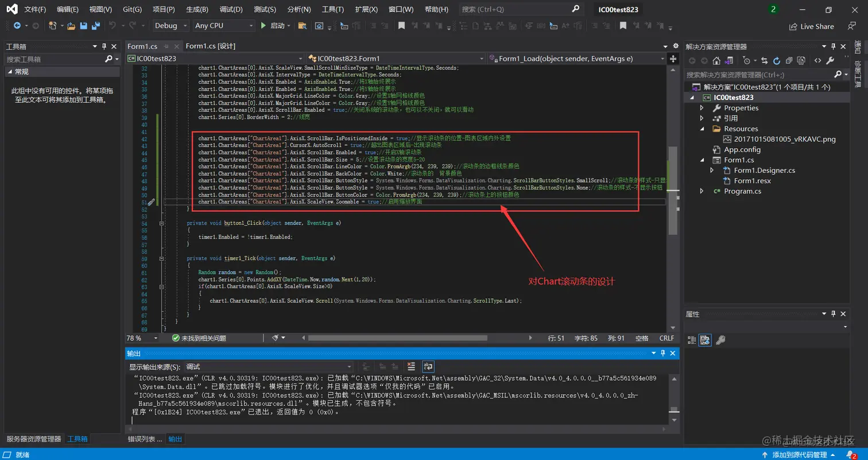
Task: Click the sync with active document icon
Action: click(765, 60)
